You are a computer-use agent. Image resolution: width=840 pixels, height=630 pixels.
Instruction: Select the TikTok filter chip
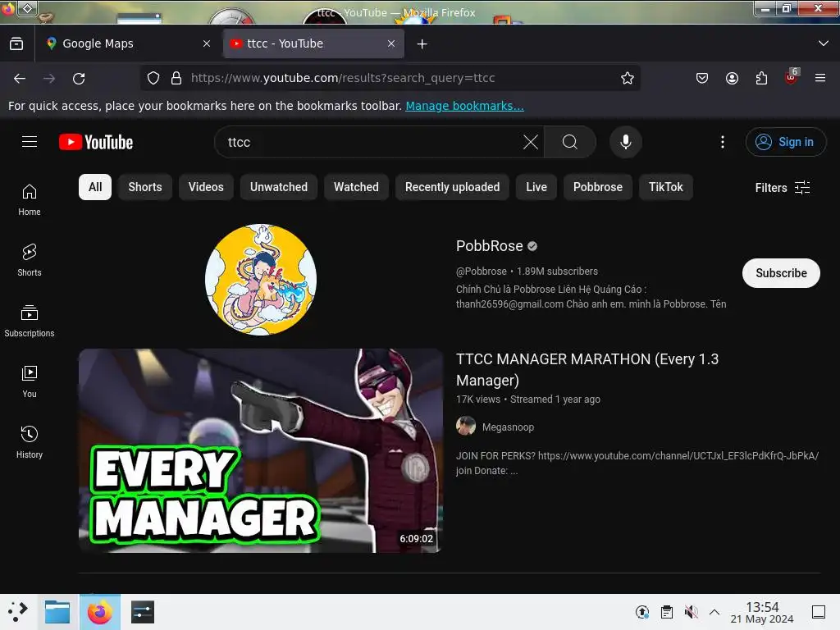click(x=666, y=187)
